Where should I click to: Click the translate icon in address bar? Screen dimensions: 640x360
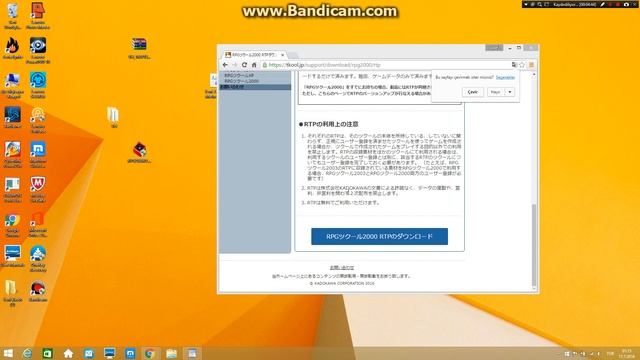(514, 65)
